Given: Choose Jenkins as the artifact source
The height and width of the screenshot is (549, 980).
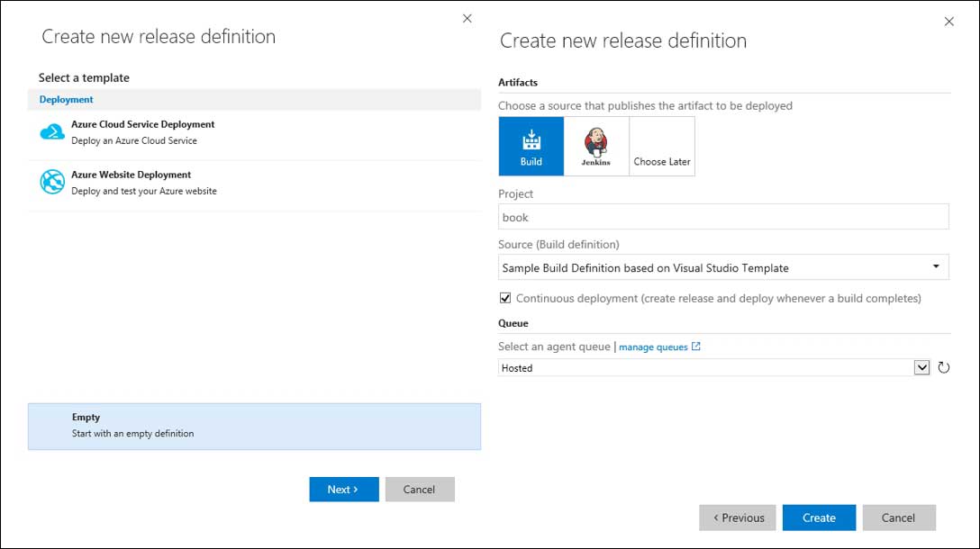Looking at the screenshot, I should click(x=596, y=146).
